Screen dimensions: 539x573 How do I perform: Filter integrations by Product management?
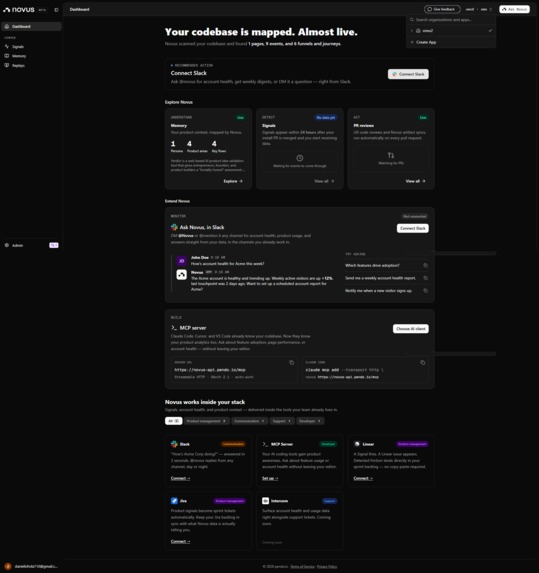coord(207,421)
